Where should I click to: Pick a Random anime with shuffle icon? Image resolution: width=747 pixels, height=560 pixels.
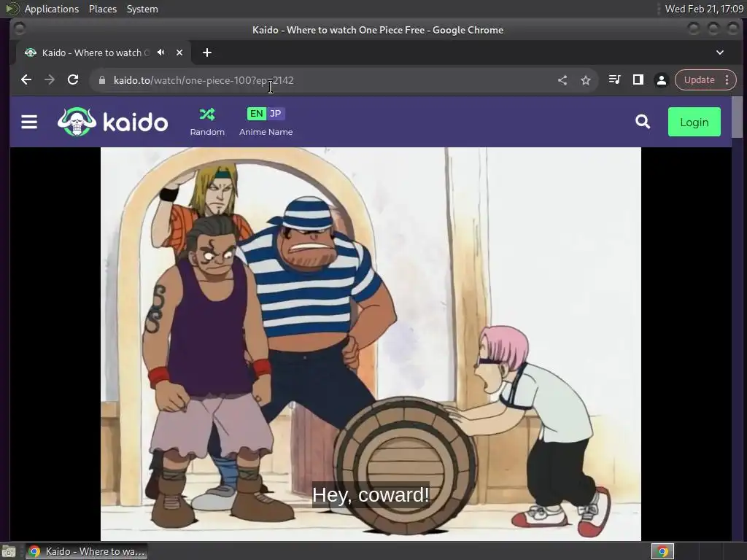click(207, 122)
